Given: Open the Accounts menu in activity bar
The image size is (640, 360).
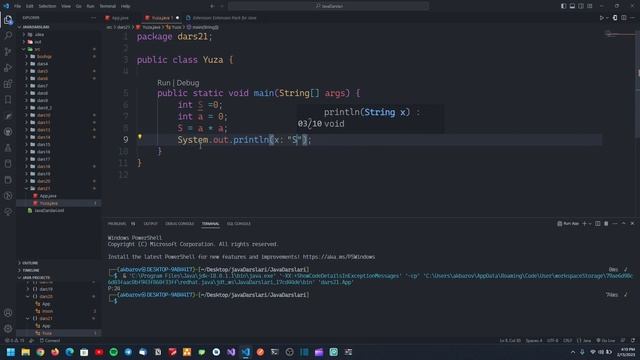Looking at the screenshot, I should (8, 313).
